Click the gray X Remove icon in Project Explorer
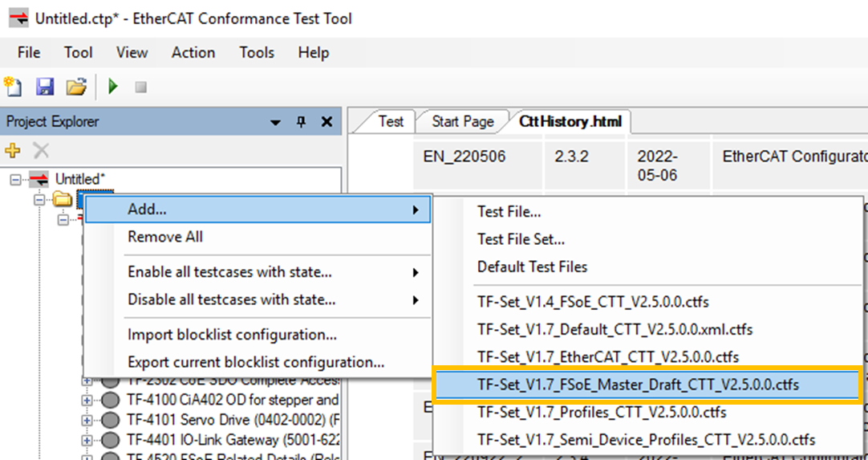The width and height of the screenshot is (868, 460). coord(41,149)
